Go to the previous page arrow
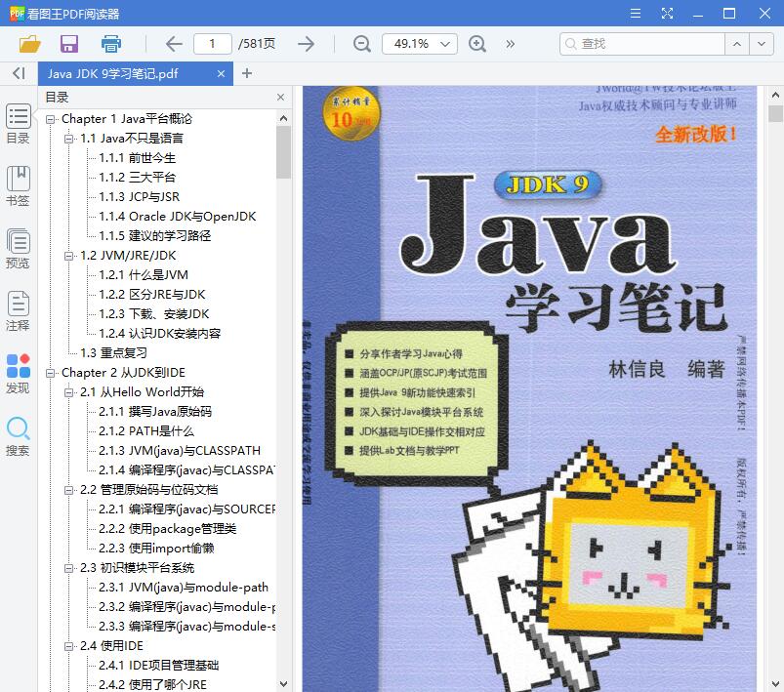784x692 pixels. point(174,44)
